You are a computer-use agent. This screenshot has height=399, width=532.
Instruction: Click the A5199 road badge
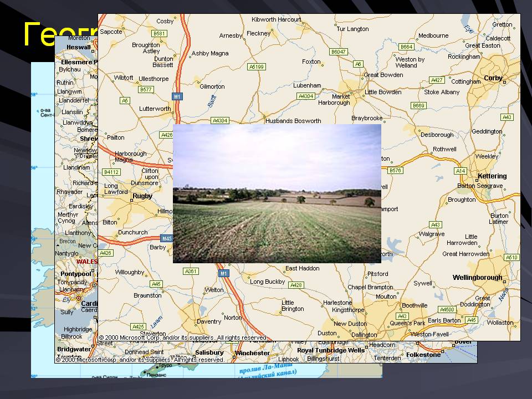(x=257, y=66)
